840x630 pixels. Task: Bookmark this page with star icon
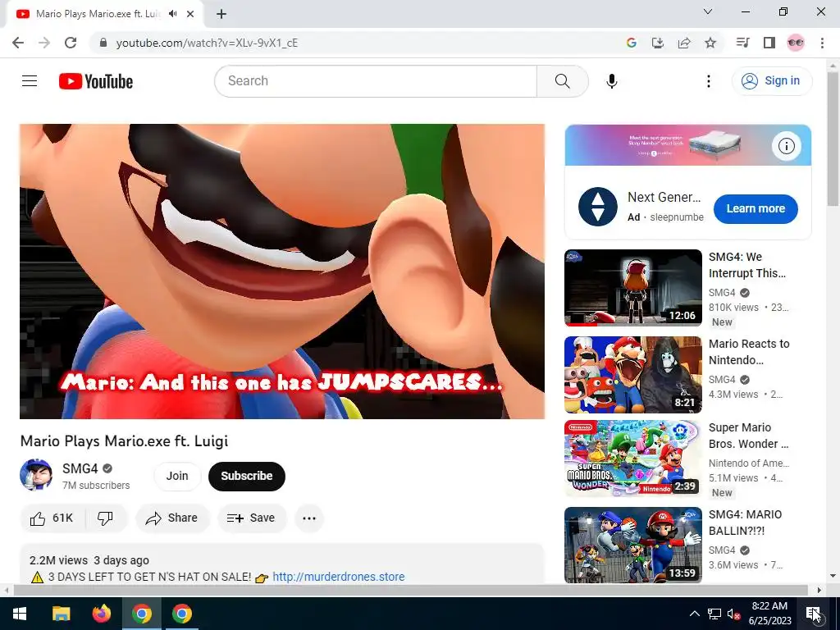[x=710, y=43]
